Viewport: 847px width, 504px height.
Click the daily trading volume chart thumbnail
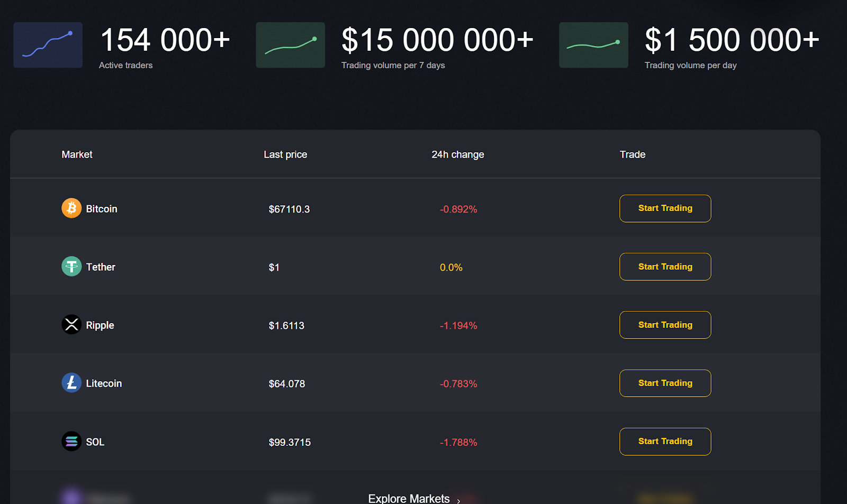click(x=593, y=45)
